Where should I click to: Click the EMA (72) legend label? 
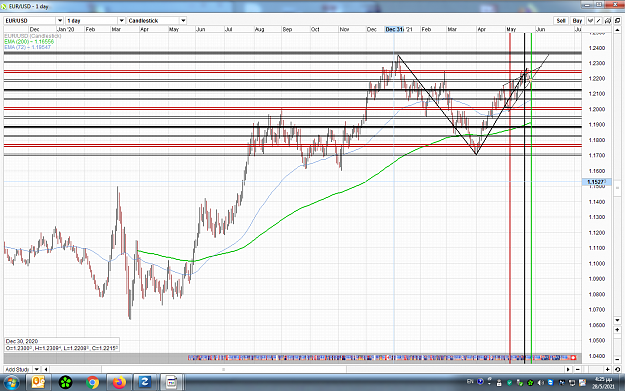[x=28, y=47]
